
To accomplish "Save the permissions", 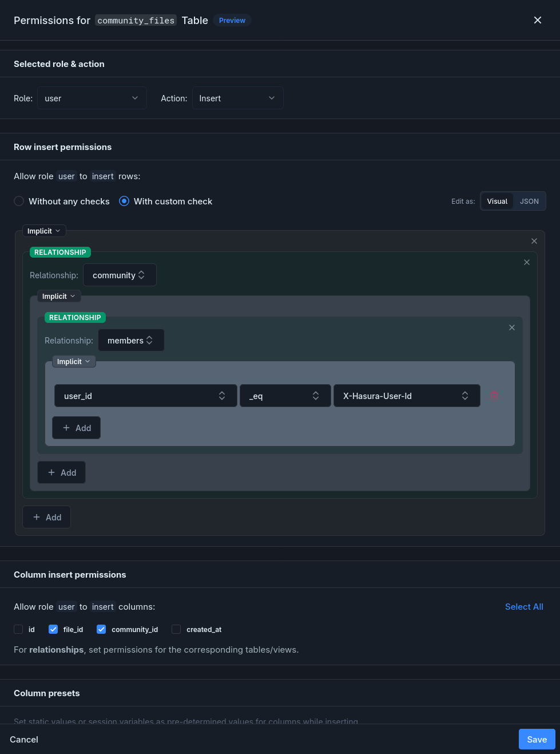I will pos(537,739).
